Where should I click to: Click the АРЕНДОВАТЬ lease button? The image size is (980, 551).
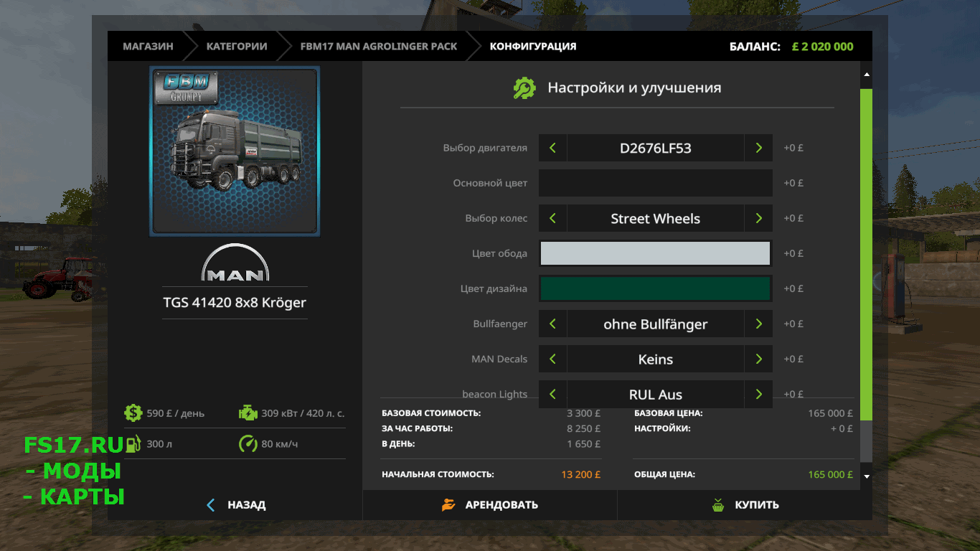pos(490,504)
